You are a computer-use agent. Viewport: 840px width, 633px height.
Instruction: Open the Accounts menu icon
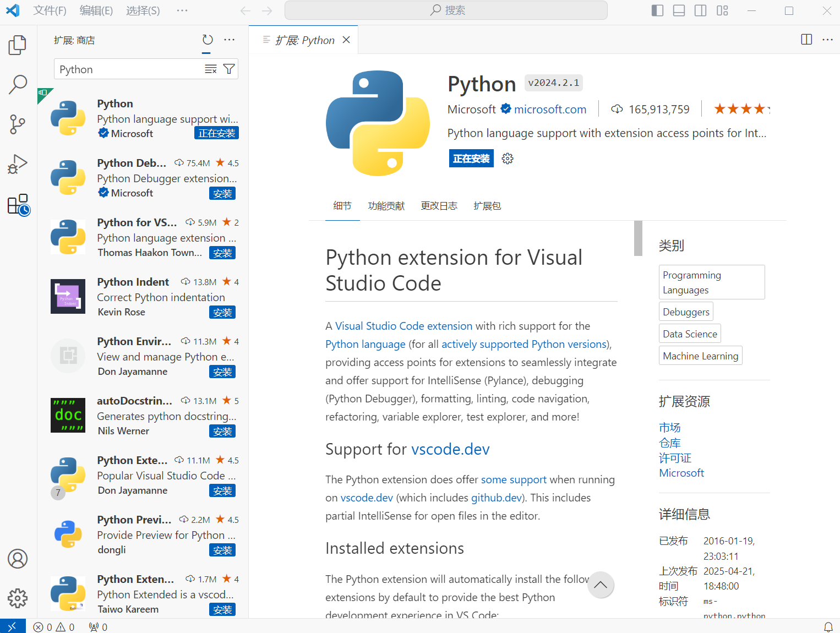tap(18, 559)
